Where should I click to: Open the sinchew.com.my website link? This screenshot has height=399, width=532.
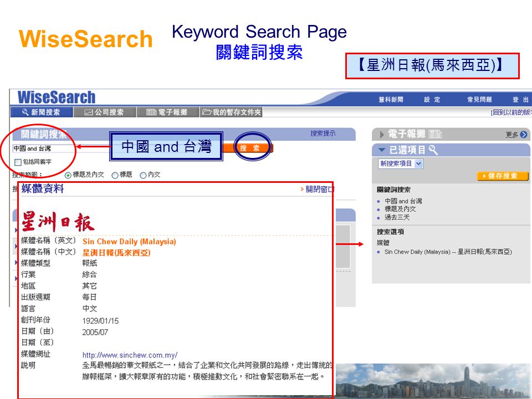click(x=130, y=355)
